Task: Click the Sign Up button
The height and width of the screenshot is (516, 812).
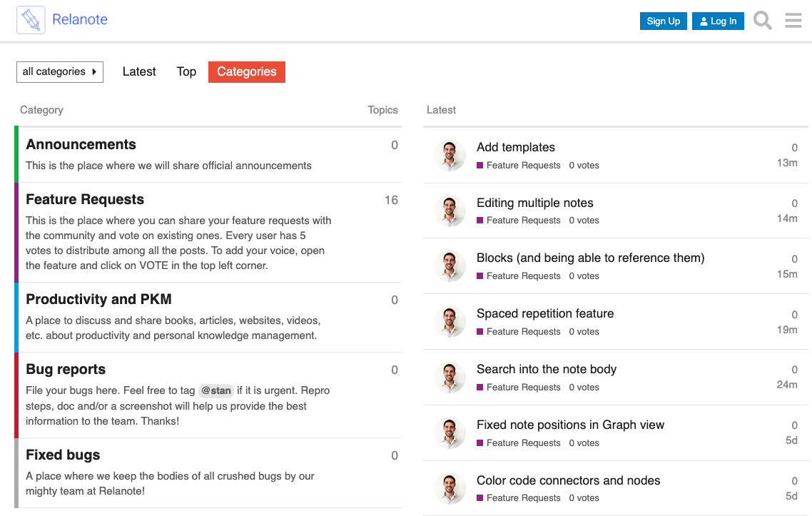Action: point(664,21)
